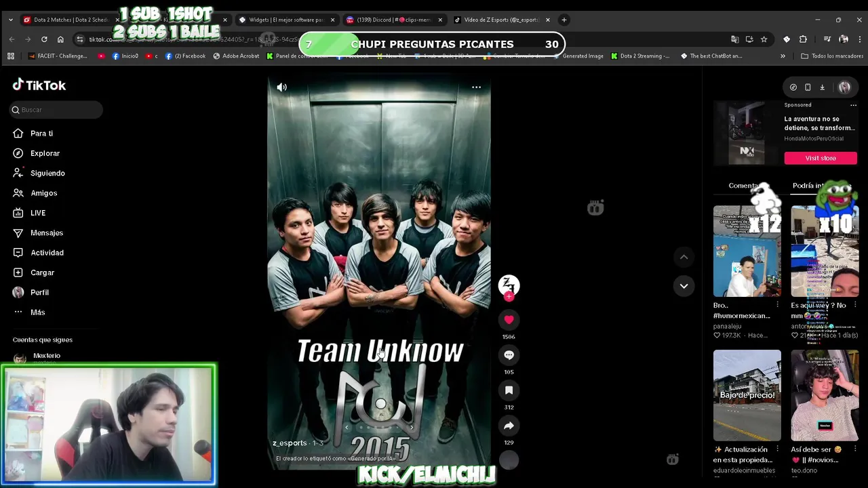Viewport: 868px width, 488px height.
Task: Go to next video with down chevron
Action: (x=684, y=286)
